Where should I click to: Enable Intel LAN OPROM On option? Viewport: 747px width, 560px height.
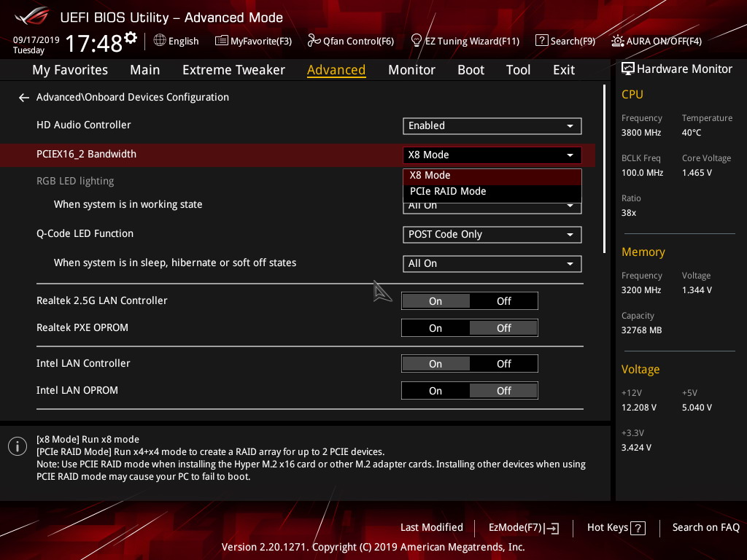436,391
